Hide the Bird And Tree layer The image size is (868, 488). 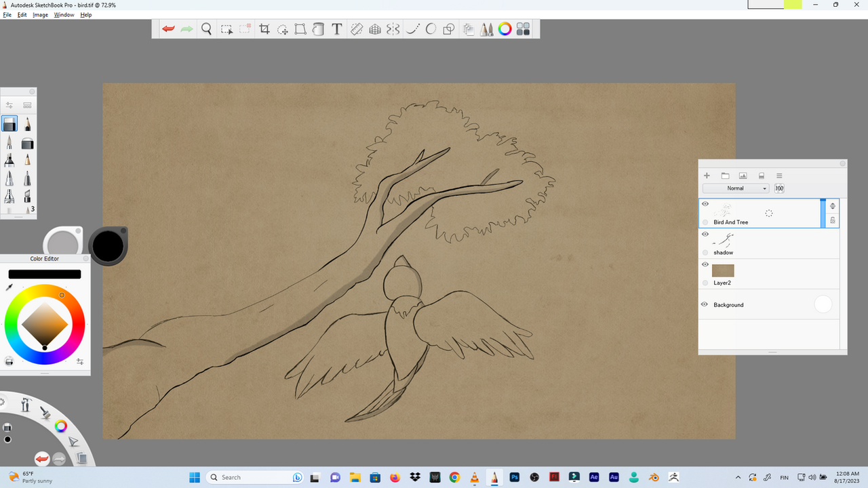(x=705, y=204)
